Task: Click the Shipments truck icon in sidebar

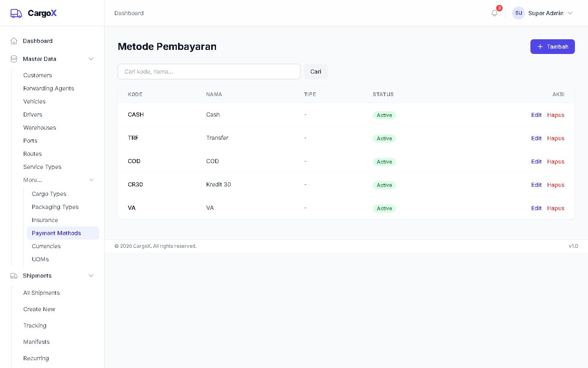Action: coord(14,276)
